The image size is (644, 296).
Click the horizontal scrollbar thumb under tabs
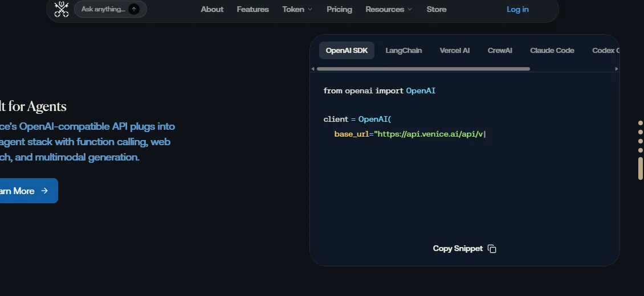pos(423,69)
